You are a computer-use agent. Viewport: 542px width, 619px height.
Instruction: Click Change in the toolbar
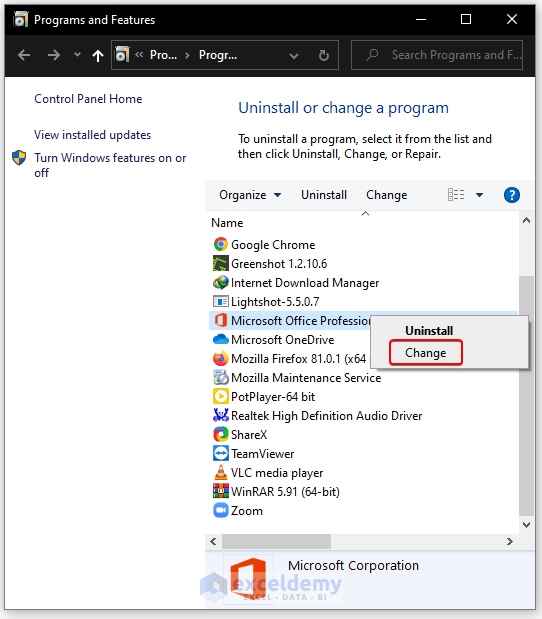(x=386, y=195)
